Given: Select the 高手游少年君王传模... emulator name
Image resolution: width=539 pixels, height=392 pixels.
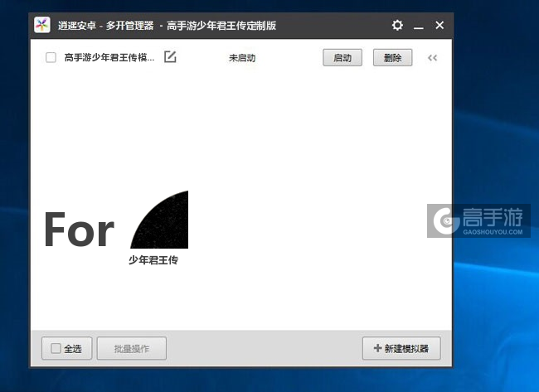Looking at the screenshot, I should click(x=109, y=57).
